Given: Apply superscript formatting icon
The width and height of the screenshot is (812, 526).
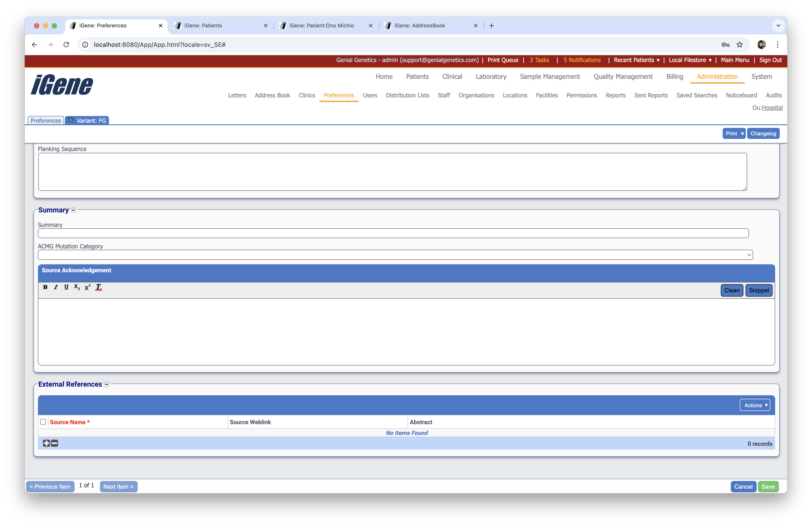Looking at the screenshot, I should (88, 287).
